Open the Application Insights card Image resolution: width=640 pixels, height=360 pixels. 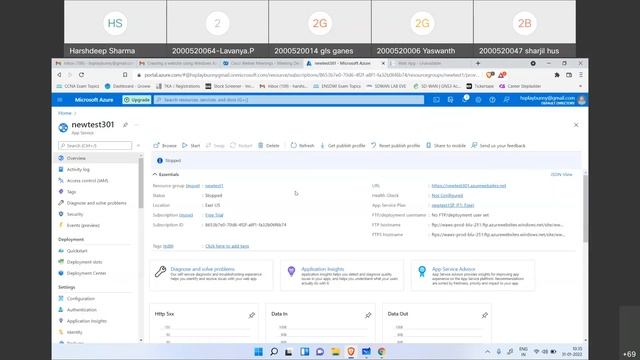tap(342, 275)
